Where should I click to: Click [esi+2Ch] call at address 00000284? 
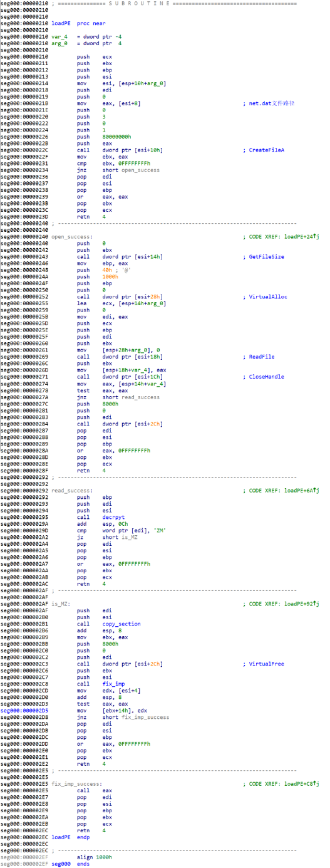click(x=120, y=424)
